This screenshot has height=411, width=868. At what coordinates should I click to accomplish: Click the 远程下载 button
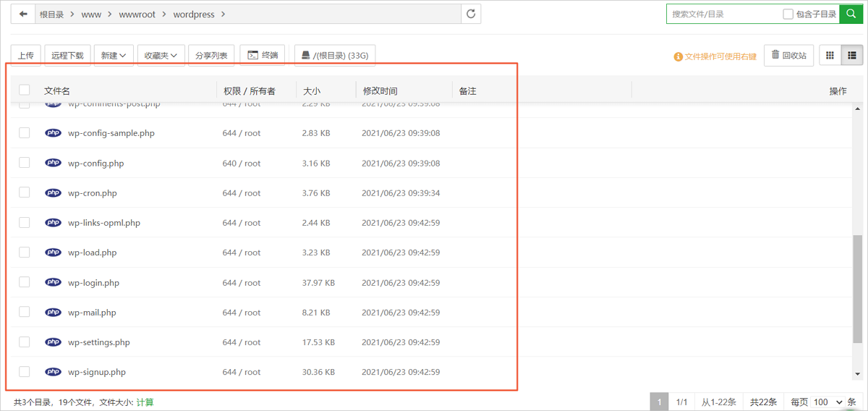click(x=67, y=56)
